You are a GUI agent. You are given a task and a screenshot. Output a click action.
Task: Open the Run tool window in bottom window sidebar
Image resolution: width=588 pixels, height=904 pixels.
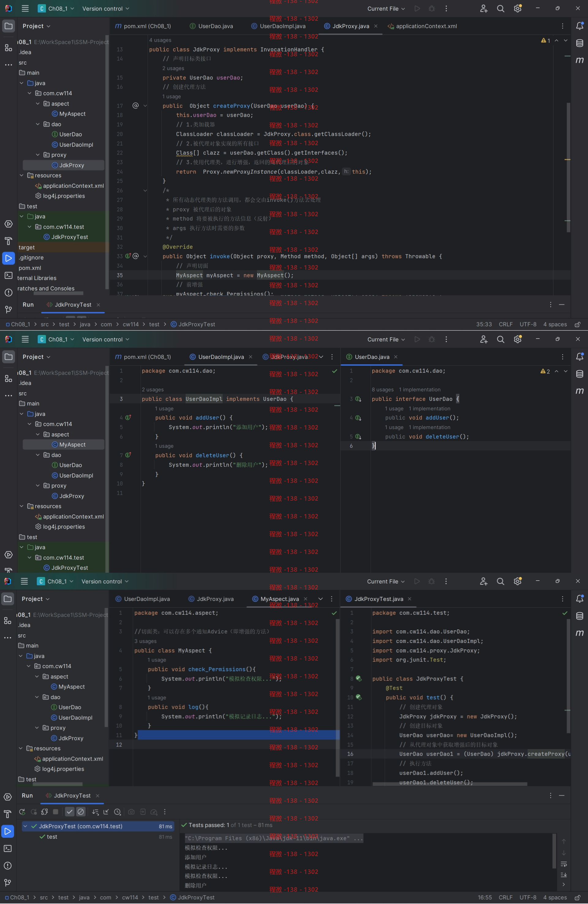8,831
